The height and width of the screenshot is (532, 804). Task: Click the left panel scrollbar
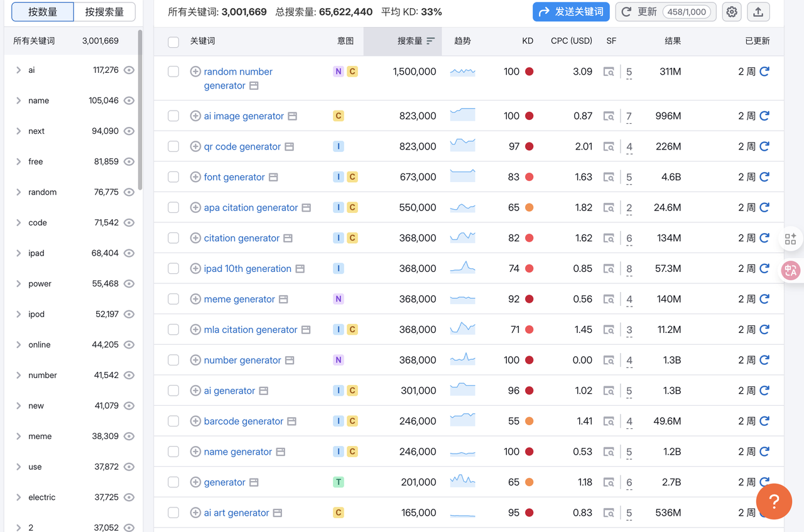[x=140, y=110]
